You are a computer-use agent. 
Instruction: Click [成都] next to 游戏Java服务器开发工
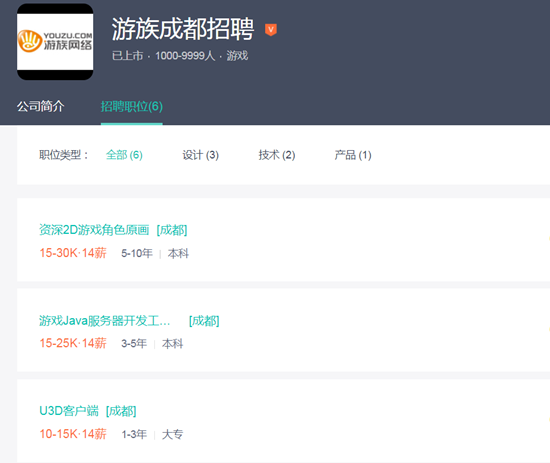pyautogui.click(x=204, y=321)
